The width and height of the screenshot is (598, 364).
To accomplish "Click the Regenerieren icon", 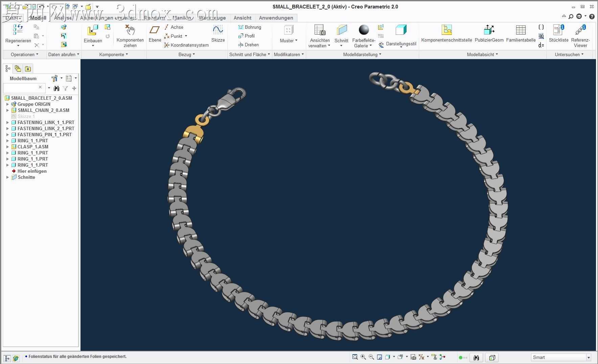I will (x=18, y=30).
